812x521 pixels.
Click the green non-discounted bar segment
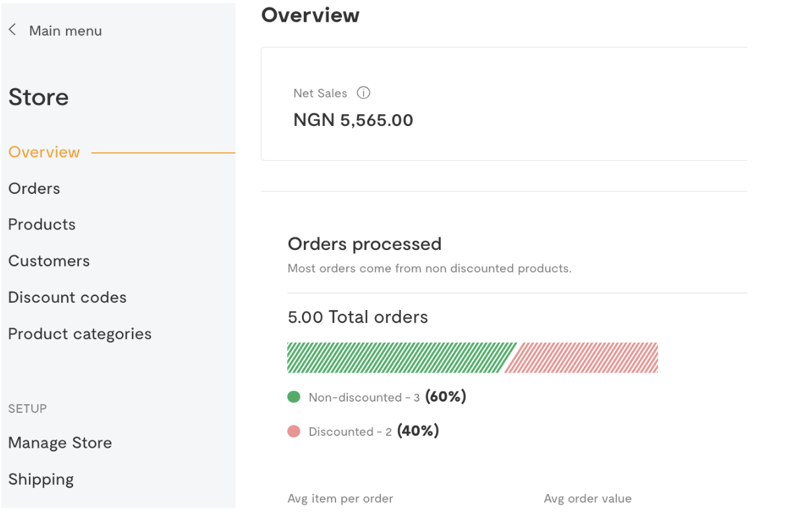click(397, 357)
